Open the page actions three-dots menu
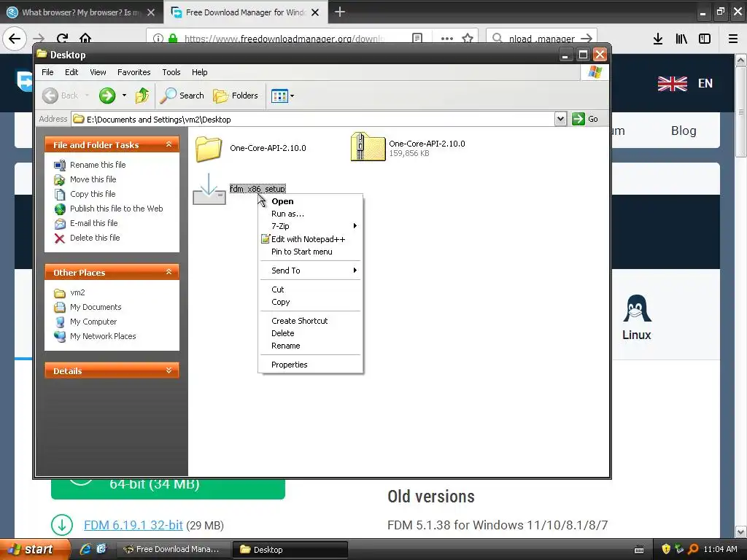The height and width of the screenshot is (560, 747). [x=447, y=38]
